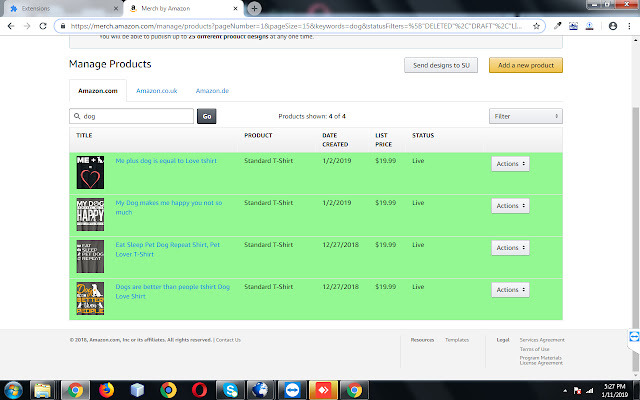Screen dimensions: 640x400
Task: Click the My Dog Happy design thumbnail
Action: pyautogui.click(x=90, y=214)
